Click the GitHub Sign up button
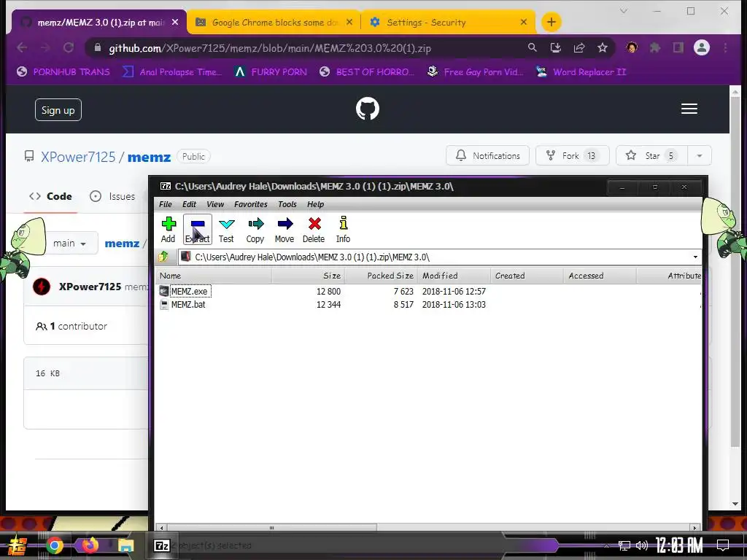This screenshot has height=560, width=747. [58, 110]
